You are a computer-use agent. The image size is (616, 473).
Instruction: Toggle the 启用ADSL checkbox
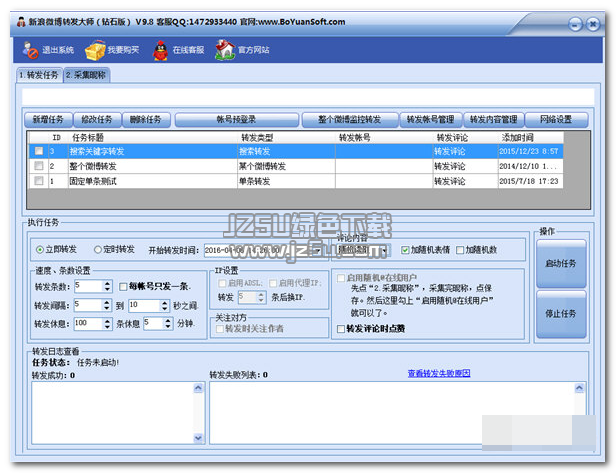coord(222,283)
